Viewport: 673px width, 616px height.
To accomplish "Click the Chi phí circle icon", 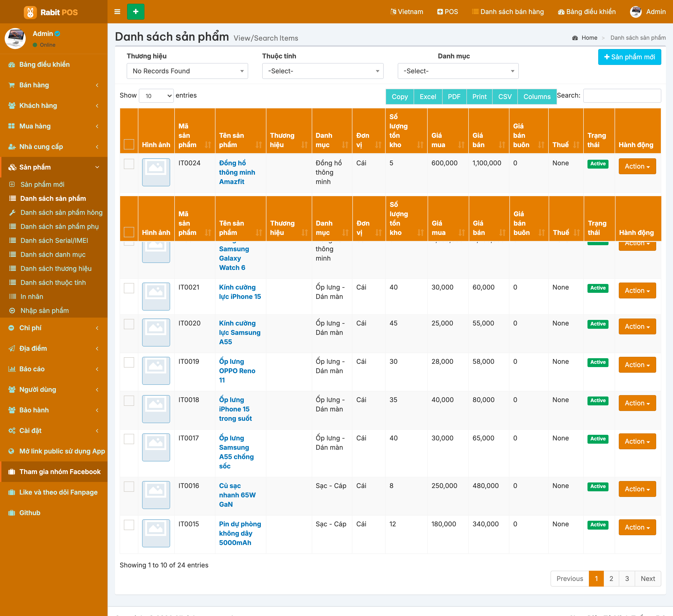I will (x=11, y=328).
